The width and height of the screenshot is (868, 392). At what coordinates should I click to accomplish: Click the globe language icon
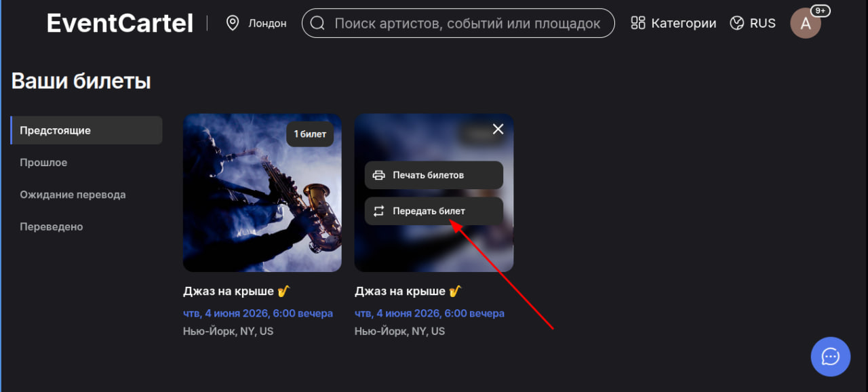737,23
